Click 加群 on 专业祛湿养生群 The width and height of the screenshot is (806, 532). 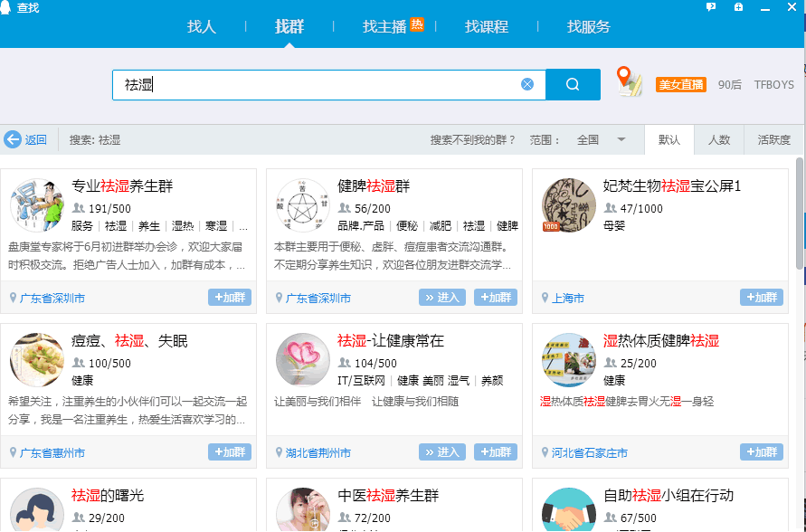point(229,297)
